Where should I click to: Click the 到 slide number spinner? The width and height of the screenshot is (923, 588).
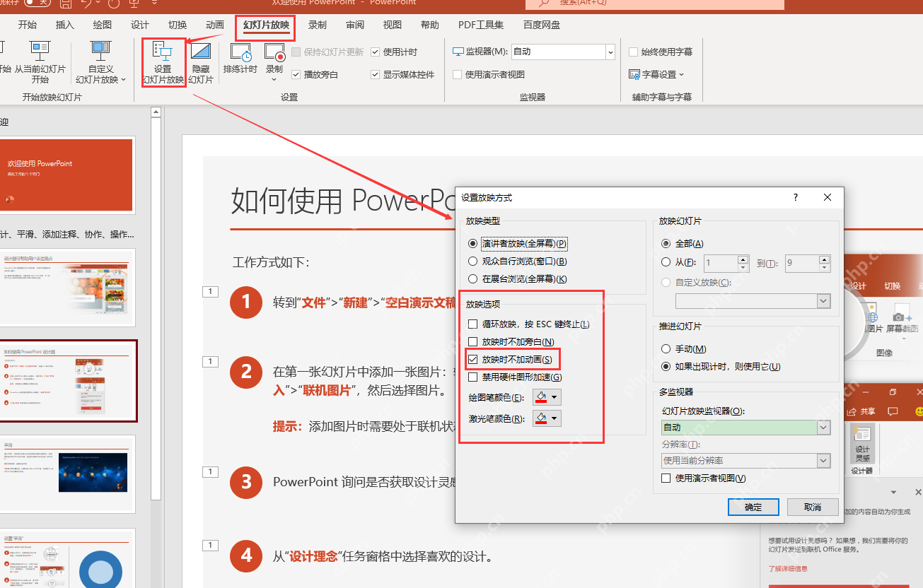pyautogui.click(x=823, y=264)
